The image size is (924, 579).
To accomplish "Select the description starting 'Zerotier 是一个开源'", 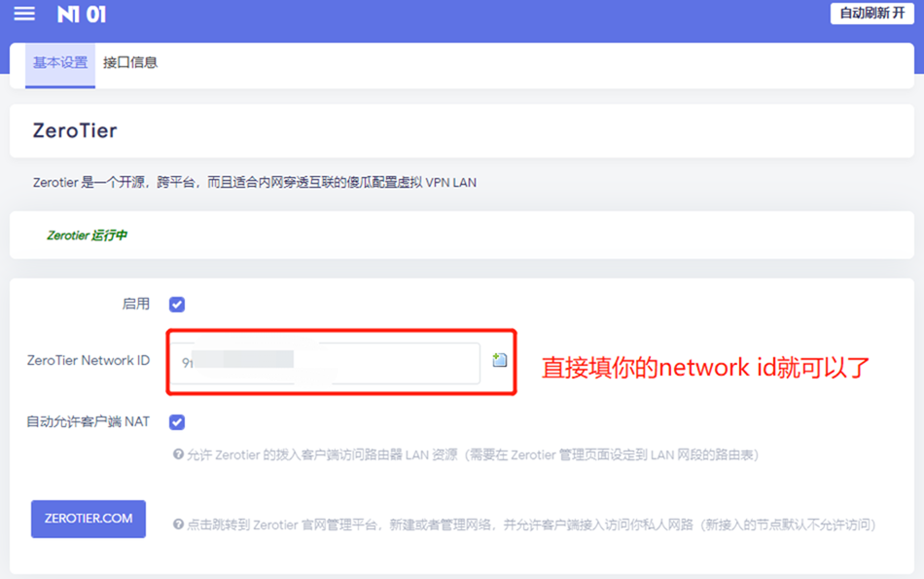I will [255, 183].
